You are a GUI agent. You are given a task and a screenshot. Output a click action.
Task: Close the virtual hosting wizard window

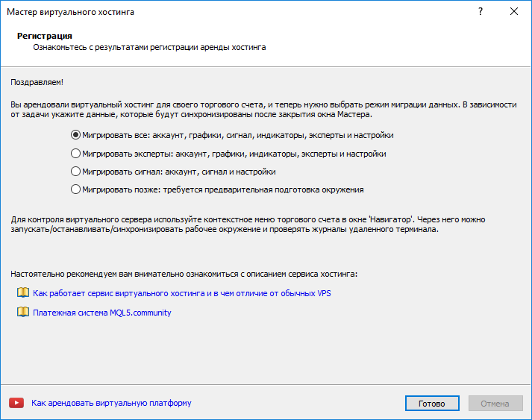coord(514,12)
